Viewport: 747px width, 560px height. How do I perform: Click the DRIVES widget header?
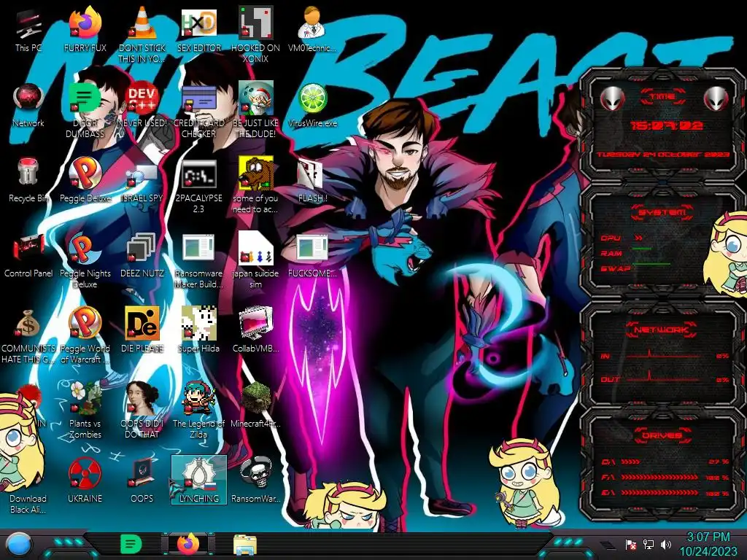click(x=662, y=435)
